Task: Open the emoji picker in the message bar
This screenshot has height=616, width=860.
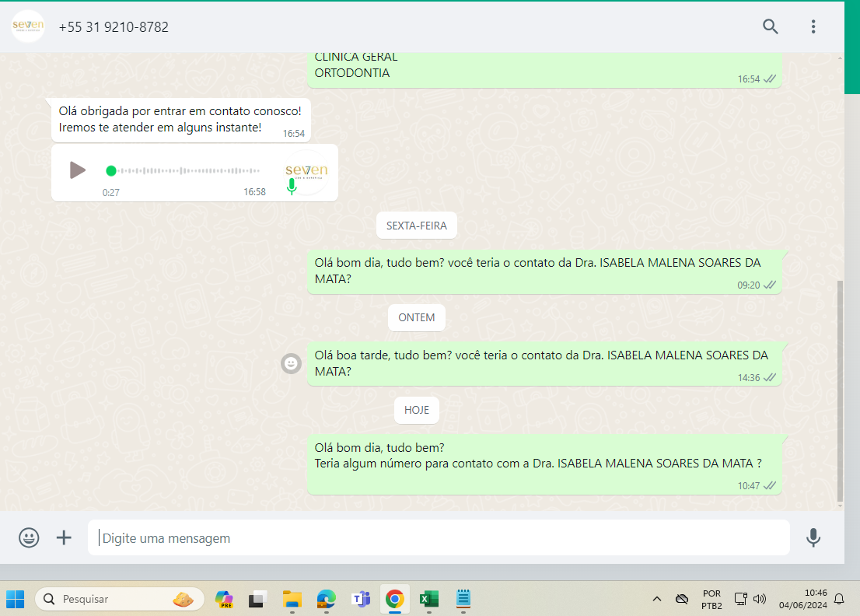Action: tap(29, 537)
